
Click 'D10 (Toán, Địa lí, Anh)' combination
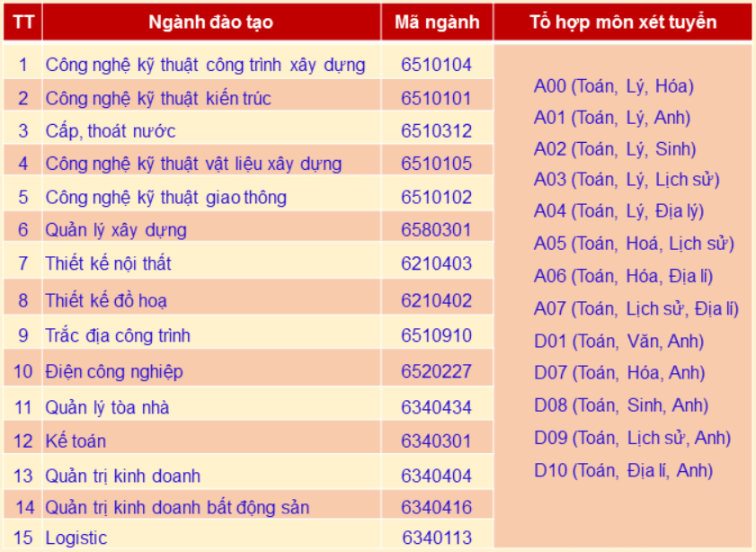[624, 470]
